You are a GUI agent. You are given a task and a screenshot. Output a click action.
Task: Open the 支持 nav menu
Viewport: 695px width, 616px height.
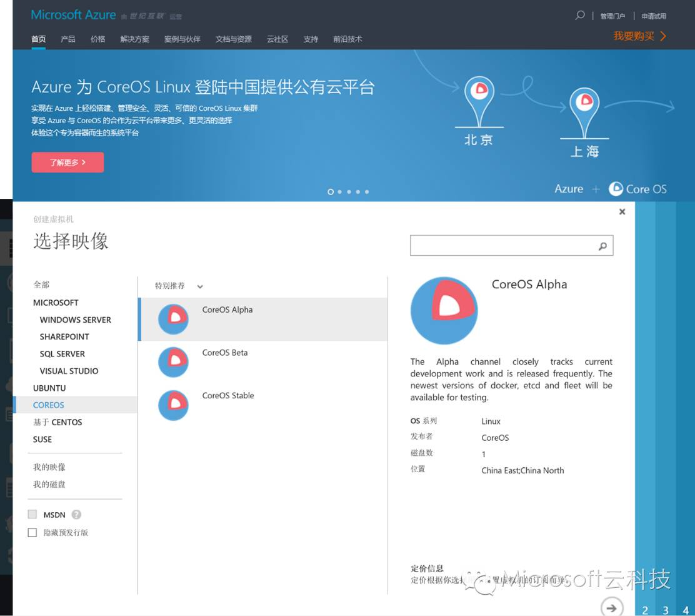pos(311,39)
